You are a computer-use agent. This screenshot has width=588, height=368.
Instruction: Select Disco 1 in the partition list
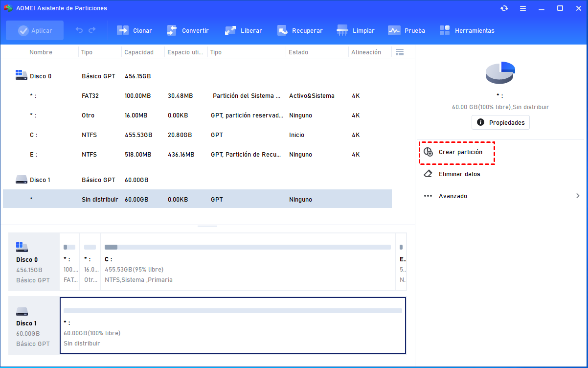tap(40, 180)
